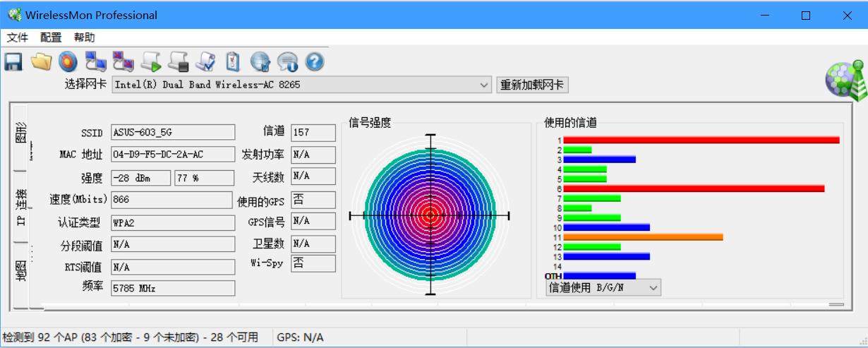Click the 卫星数 N/A field
Image resolution: width=868 pixels, height=348 pixels.
pyautogui.click(x=313, y=244)
